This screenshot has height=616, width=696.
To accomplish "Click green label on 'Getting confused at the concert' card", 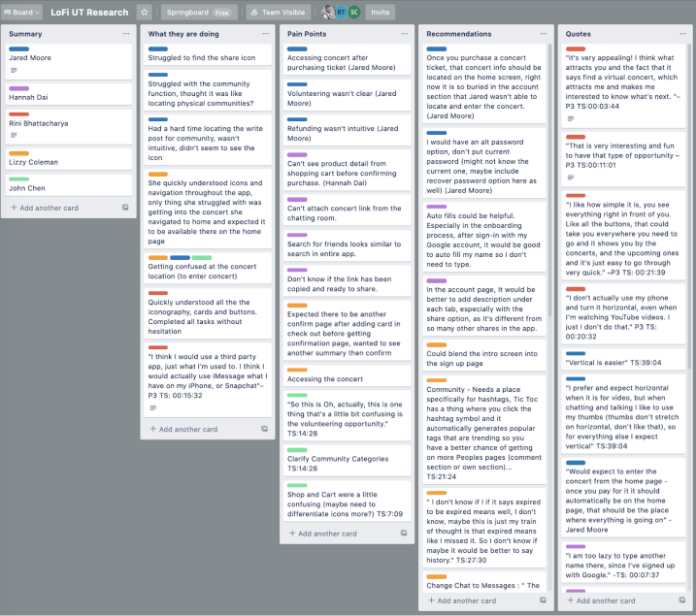I will 202,258.
